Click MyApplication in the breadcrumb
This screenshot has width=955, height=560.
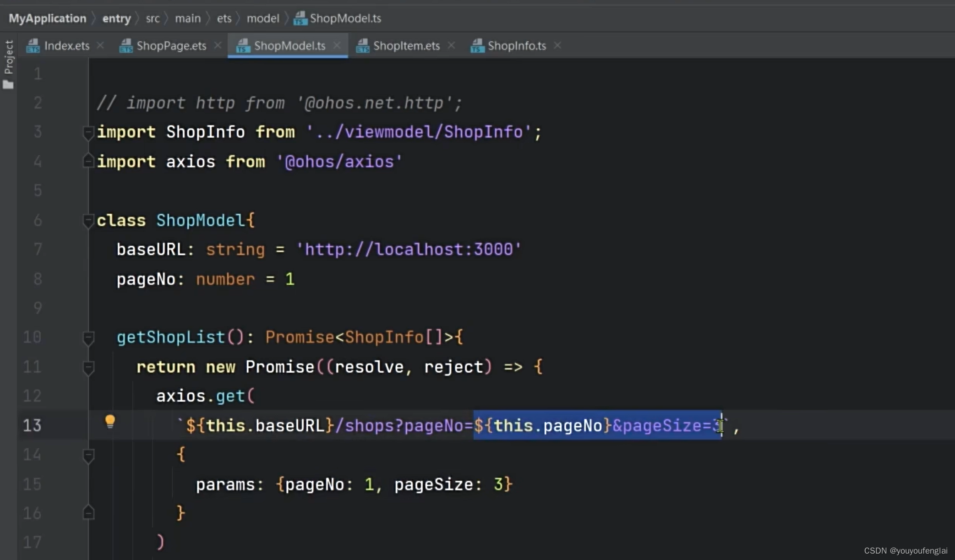click(48, 18)
